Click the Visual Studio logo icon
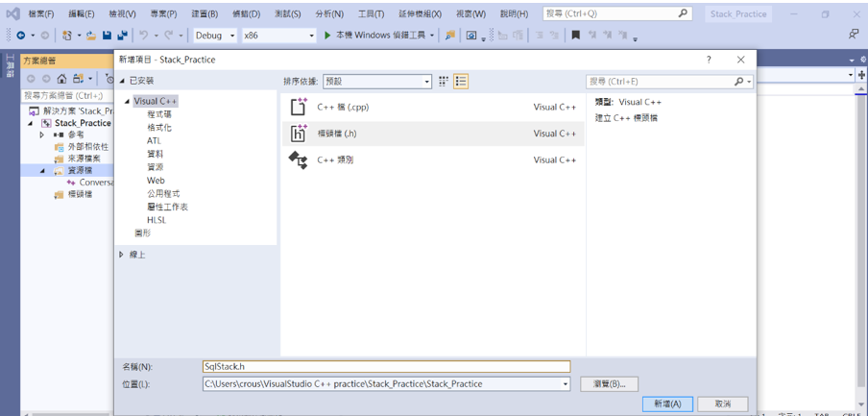The image size is (868, 416). tap(12, 13)
